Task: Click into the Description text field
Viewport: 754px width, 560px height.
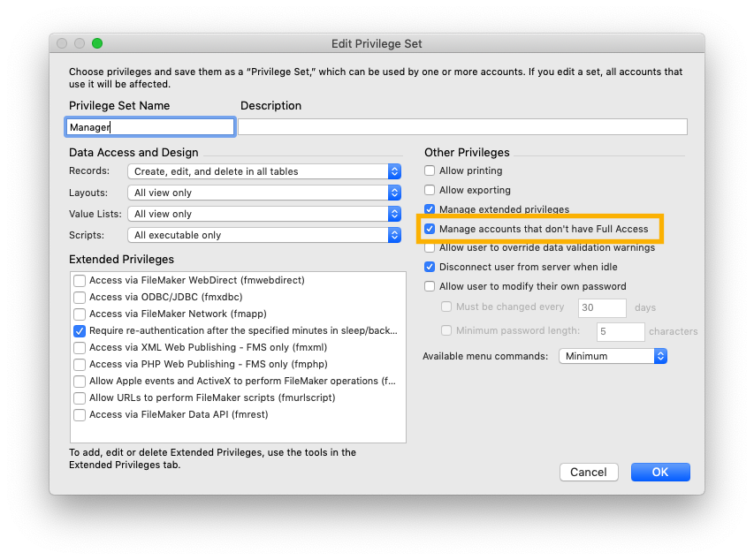Action: point(462,127)
